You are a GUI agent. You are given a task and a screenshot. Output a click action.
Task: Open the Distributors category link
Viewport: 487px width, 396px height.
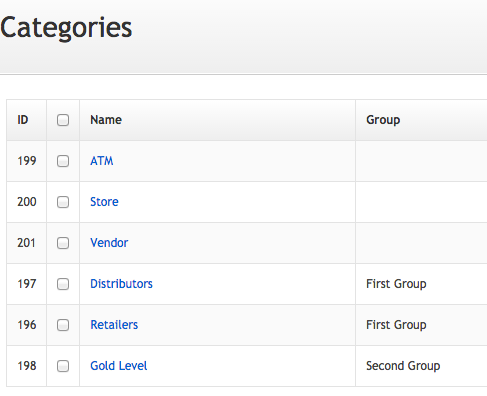coord(121,284)
